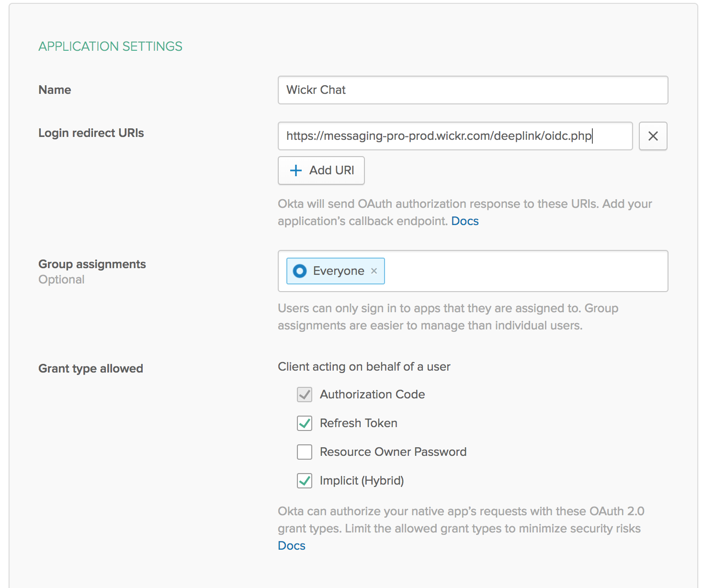The width and height of the screenshot is (703, 588).
Task: Remove the Everyone group tag
Action: coord(374,271)
